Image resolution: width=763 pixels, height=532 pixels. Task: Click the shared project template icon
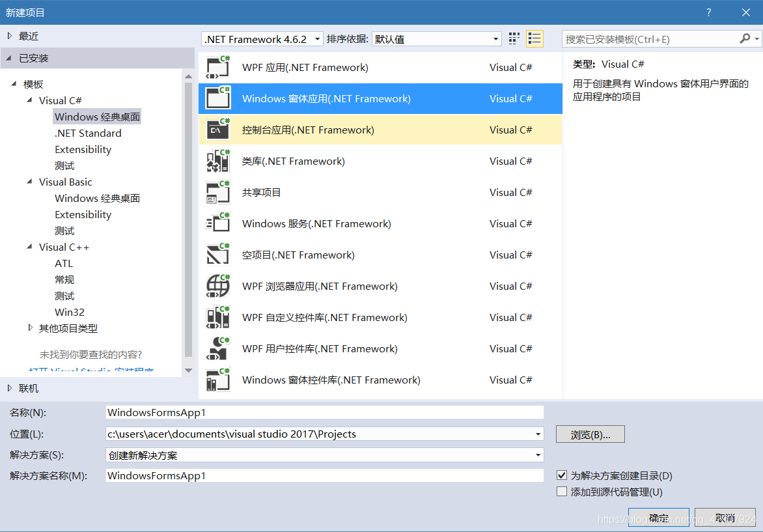click(x=217, y=192)
